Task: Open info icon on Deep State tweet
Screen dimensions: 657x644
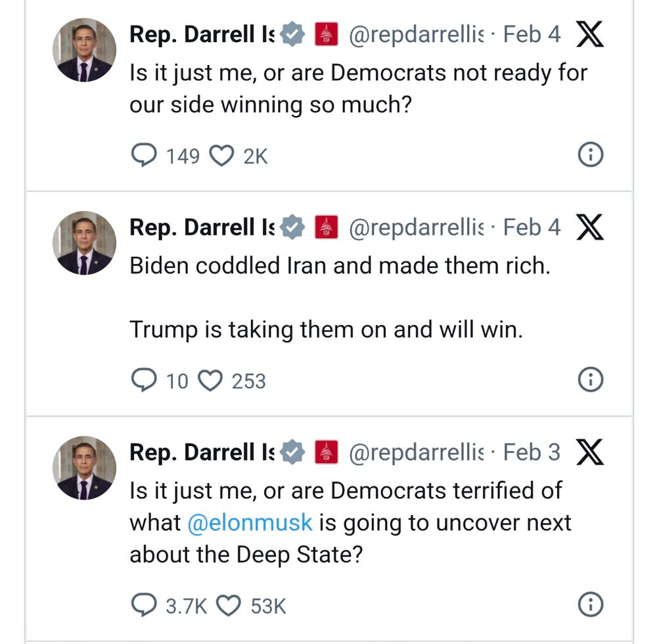Action: click(x=590, y=605)
